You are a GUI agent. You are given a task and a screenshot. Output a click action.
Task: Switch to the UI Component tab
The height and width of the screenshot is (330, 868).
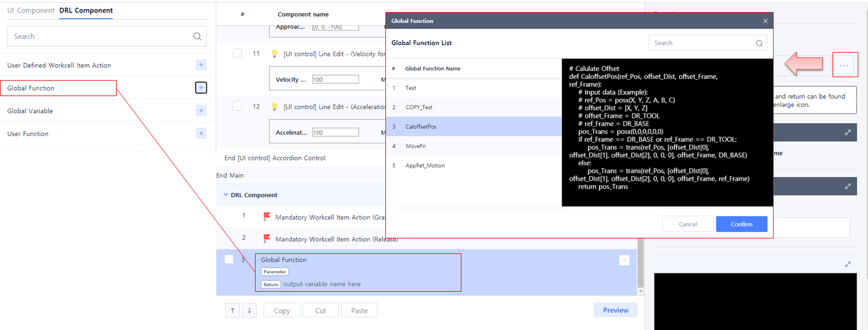coord(31,10)
